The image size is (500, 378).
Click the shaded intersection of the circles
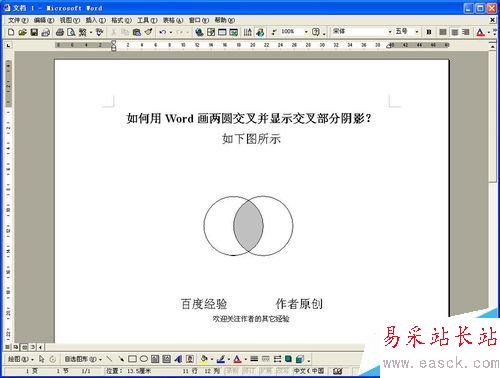(x=248, y=226)
